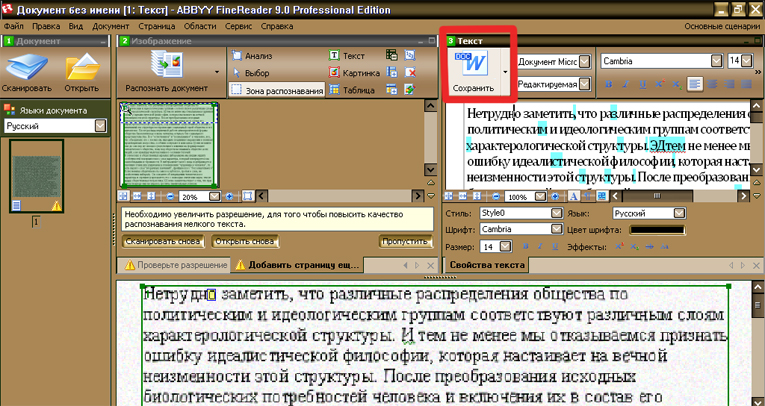Open the Правка menu
This screenshot has width=765, height=406.
tap(46, 26)
